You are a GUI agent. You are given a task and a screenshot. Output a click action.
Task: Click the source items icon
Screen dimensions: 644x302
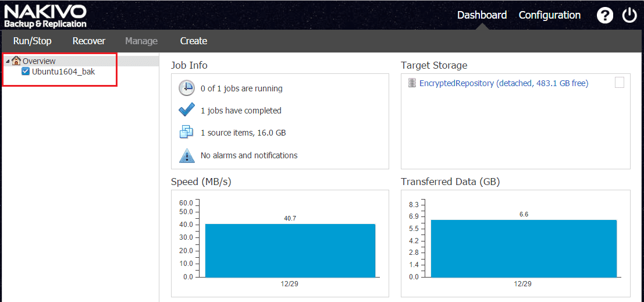pos(186,133)
